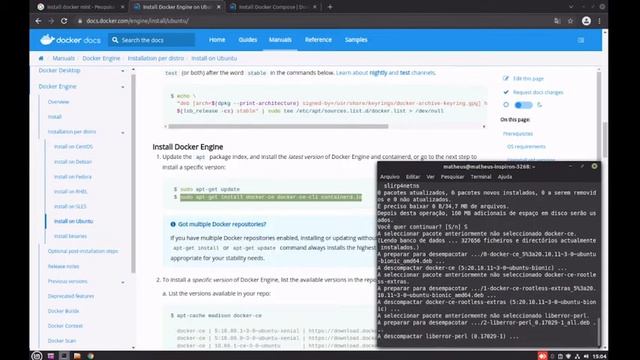Close the 'Install Docker Engine on Ubuntu' tab
Screen dimensions: 640x360
(x=219, y=7)
